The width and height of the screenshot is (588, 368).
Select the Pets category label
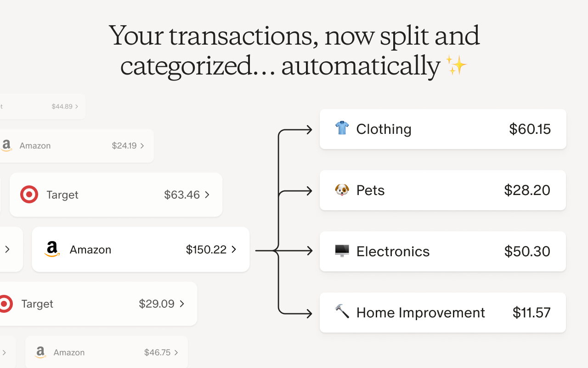(370, 190)
